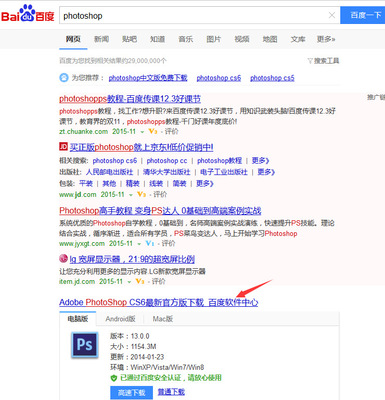Go to the 知道 tab
The width and height of the screenshot is (385, 400).
click(x=158, y=39)
